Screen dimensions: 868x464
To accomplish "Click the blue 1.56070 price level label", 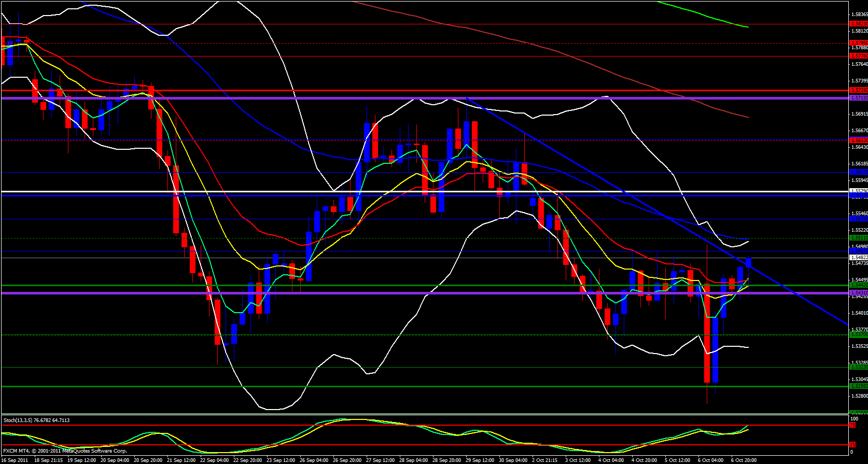I will (x=858, y=172).
